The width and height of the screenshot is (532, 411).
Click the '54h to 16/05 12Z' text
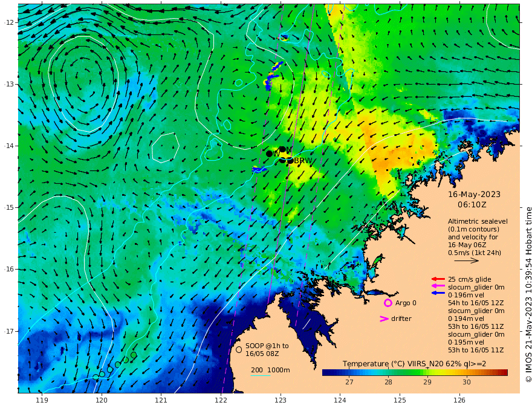476,303
